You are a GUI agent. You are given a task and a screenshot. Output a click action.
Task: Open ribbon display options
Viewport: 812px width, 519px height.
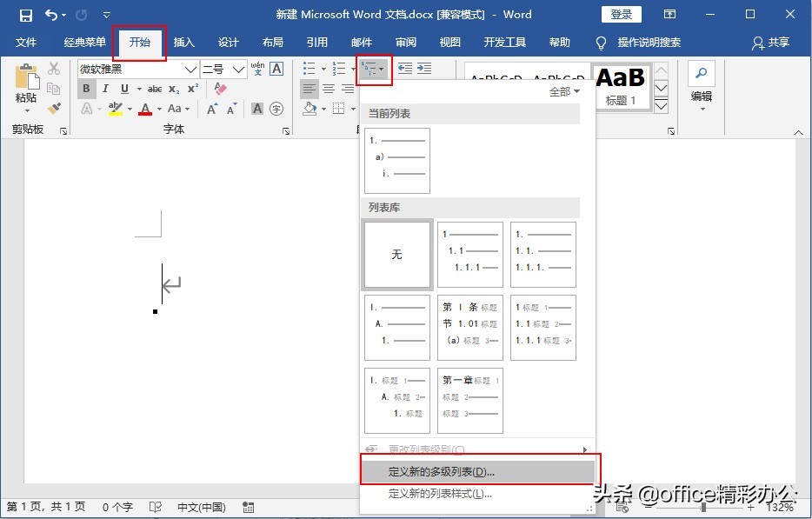[669, 15]
